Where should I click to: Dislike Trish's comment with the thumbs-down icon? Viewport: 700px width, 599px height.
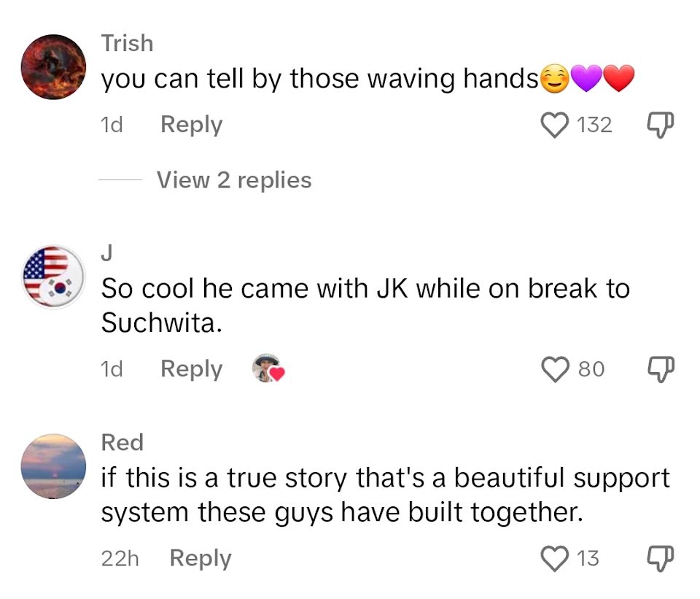click(x=661, y=125)
